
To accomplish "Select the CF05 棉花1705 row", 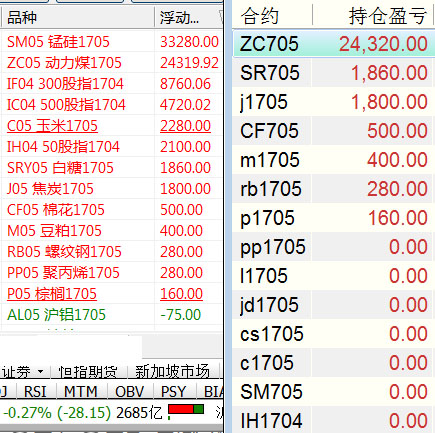I will coord(112,210).
